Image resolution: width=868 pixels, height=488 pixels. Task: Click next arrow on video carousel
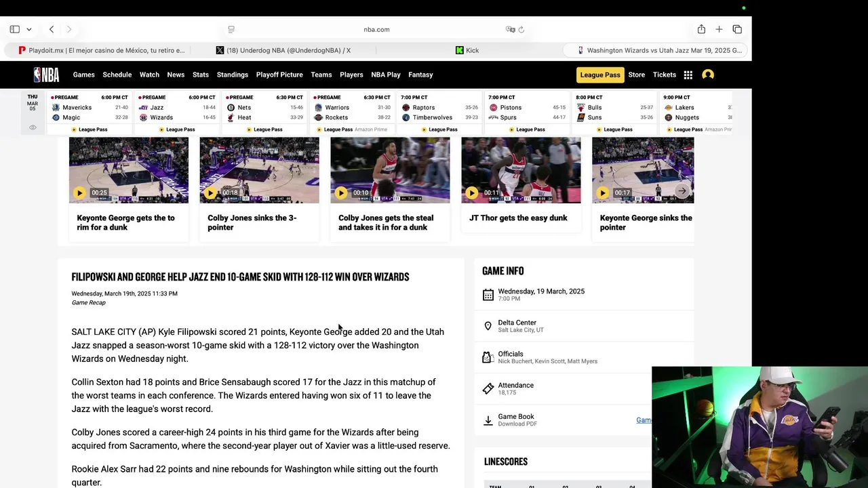pyautogui.click(x=682, y=192)
